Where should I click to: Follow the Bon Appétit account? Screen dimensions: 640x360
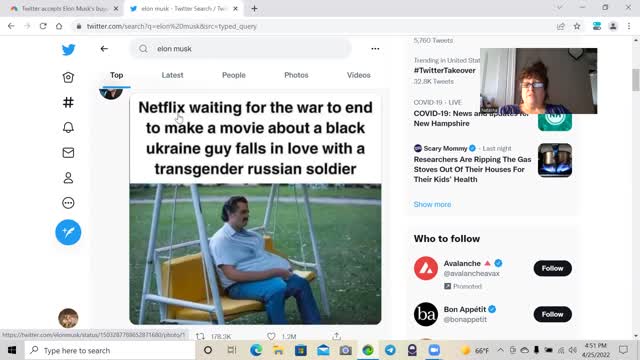(x=553, y=314)
